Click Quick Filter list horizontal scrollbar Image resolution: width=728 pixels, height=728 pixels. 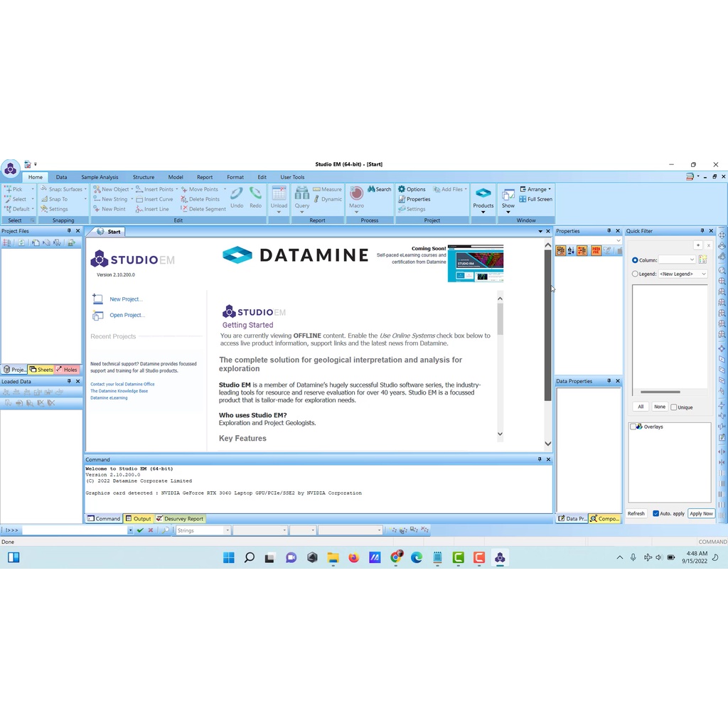(x=660, y=392)
